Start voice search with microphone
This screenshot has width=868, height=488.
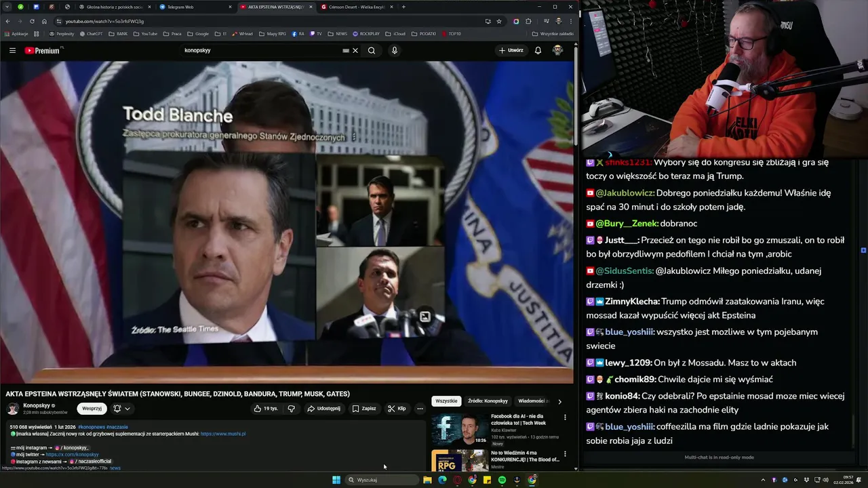point(394,50)
